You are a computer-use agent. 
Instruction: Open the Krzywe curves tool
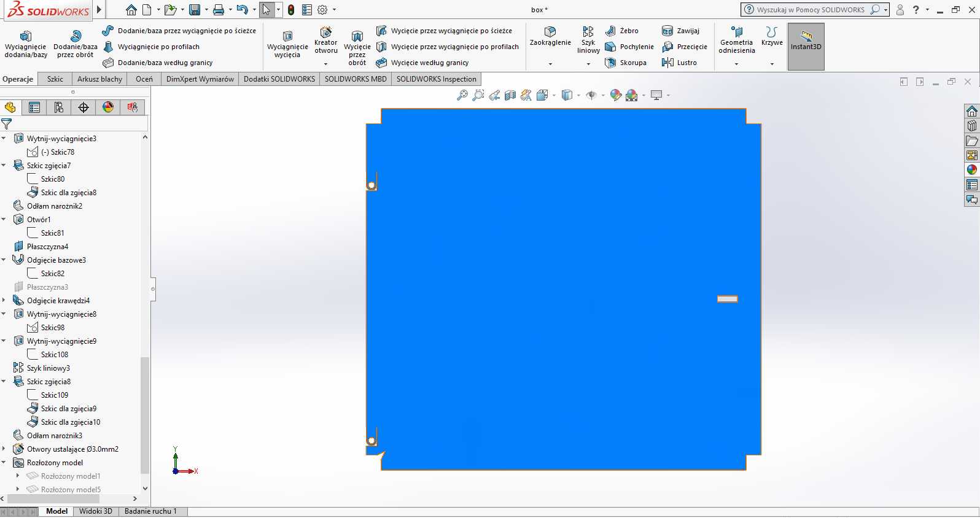click(x=772, y=37)
